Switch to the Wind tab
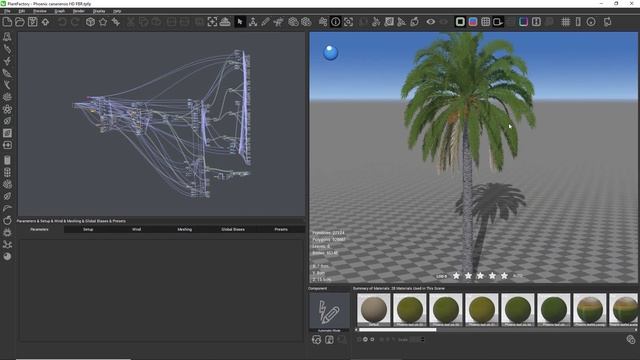This screenshot has height=360, width=640. 136,229
